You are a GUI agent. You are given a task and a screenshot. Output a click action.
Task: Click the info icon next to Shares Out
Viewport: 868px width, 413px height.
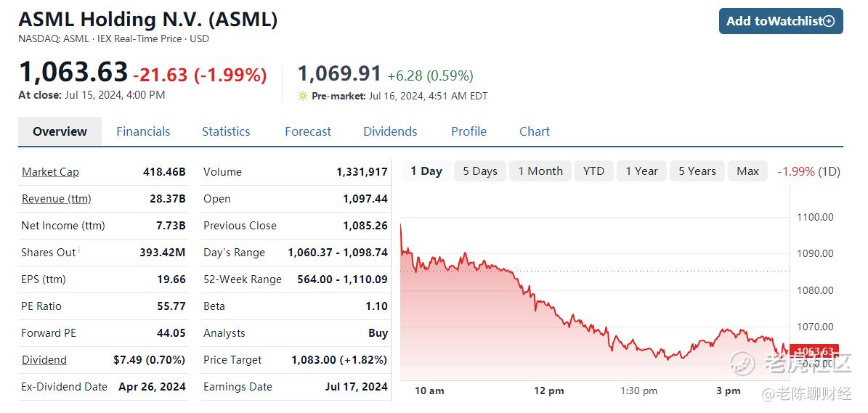[79, 250]
